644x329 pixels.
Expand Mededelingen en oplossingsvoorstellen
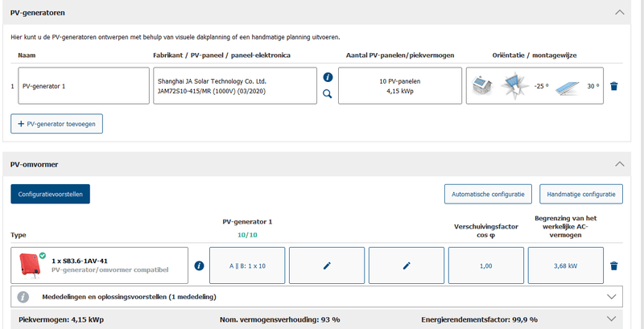point(612,297)
